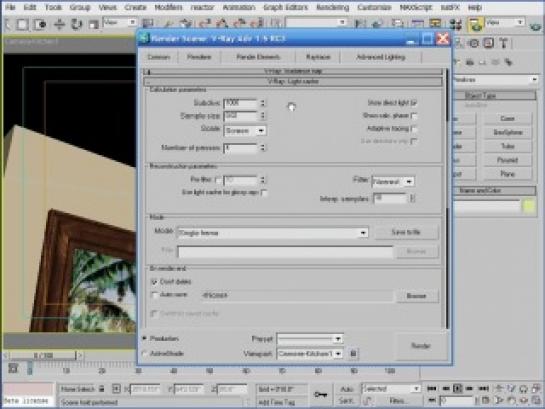Click the Auto save Browse button
545x409 pixels.
pos(416,296)
